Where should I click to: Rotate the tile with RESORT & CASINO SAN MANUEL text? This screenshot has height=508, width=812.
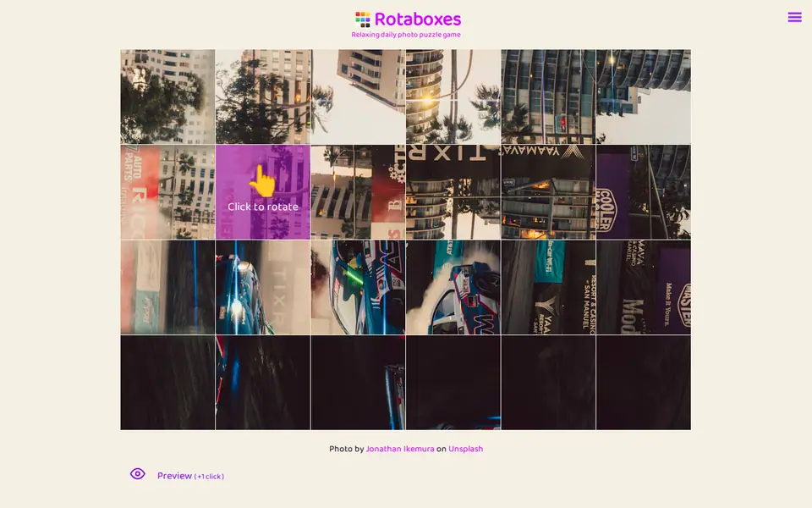click(548, 287)
